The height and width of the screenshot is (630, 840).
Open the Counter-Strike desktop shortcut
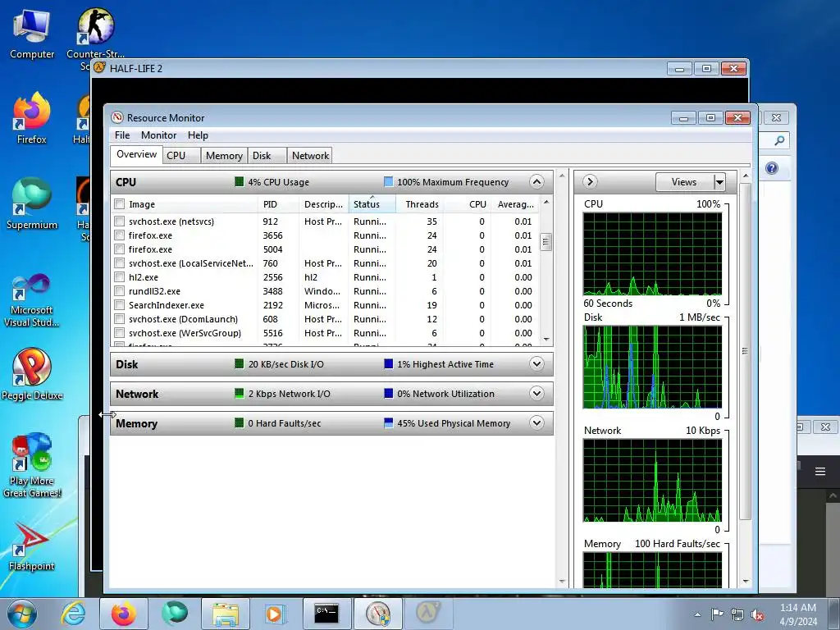(x=95, y=33)
